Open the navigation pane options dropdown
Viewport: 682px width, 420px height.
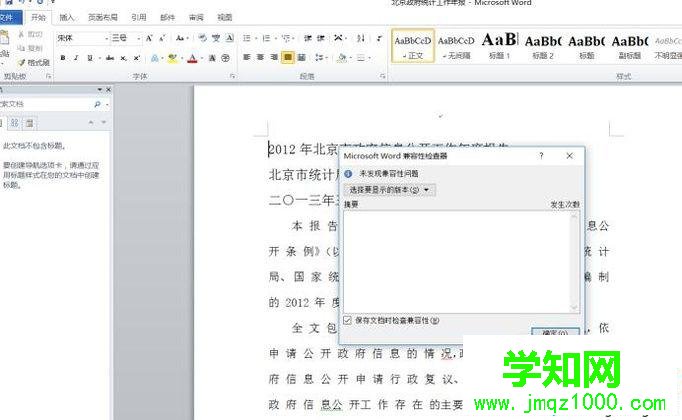tap(100, 90)
